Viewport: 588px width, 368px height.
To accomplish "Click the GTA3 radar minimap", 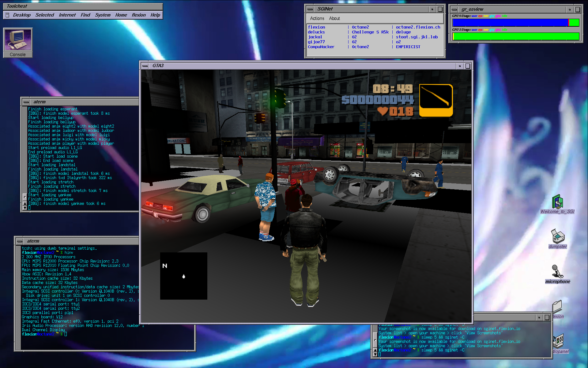I will pyautogui.click(x=184, y=276).
